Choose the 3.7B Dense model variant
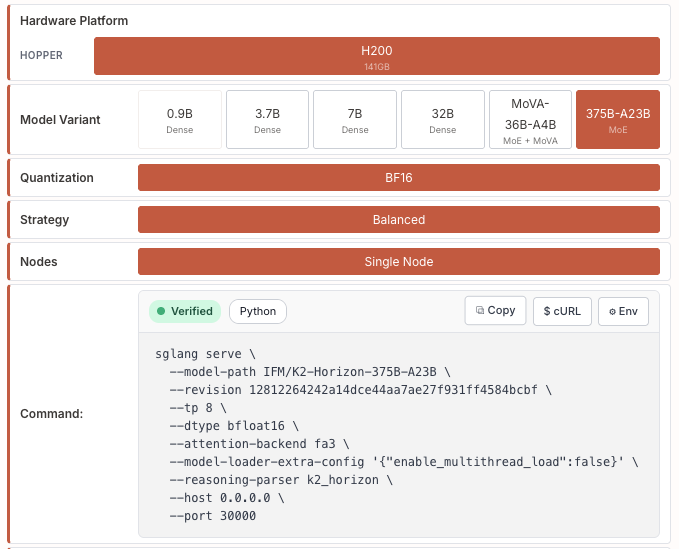The image size is (679, 549). (x=267, y=119)
